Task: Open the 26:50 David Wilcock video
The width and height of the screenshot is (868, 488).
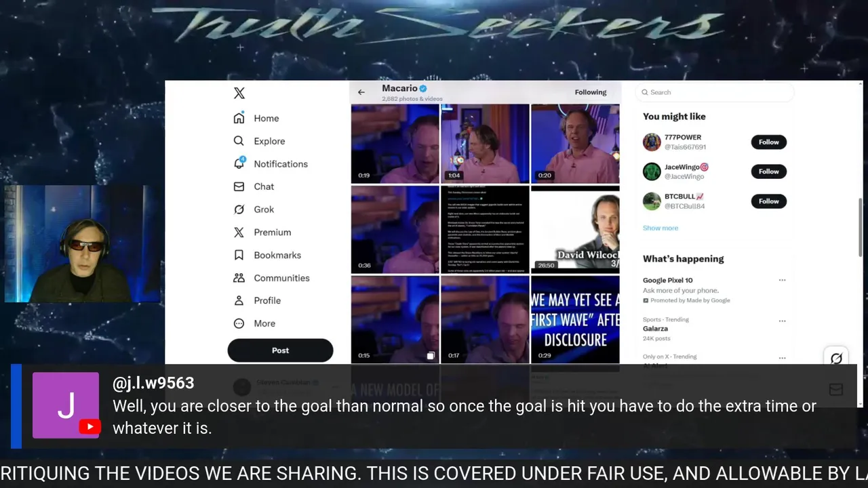Action: 575,229
